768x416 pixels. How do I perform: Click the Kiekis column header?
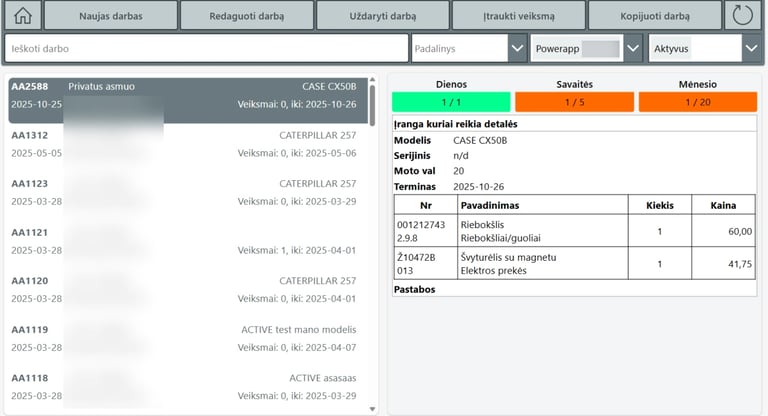[x=660, y=205]
